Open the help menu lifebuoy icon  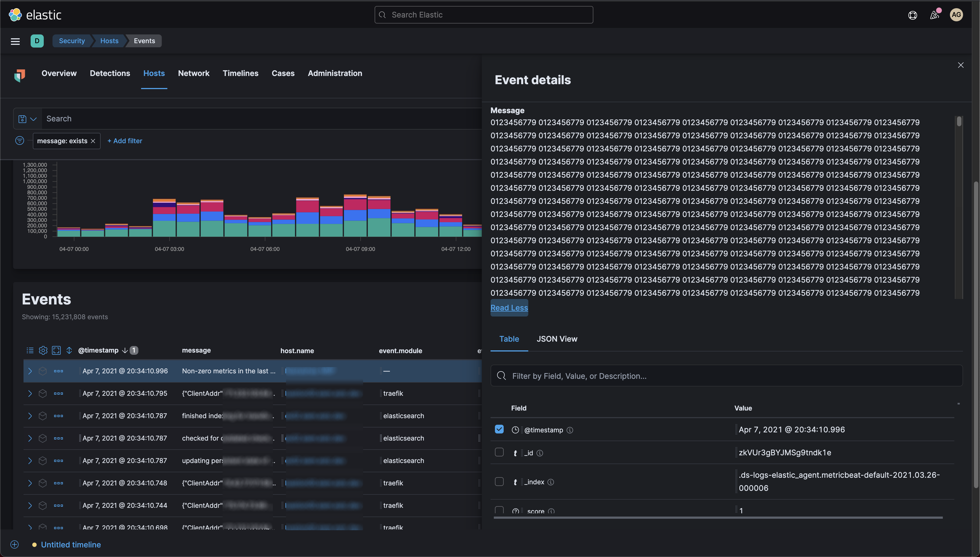point(913,15)
